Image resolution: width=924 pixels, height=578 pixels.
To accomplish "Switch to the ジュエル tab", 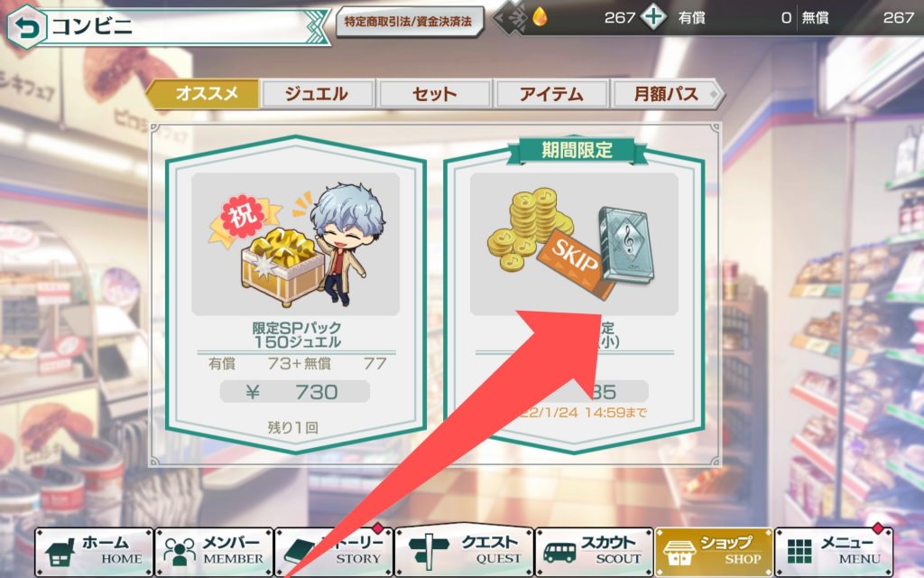I will (x=317, y=94).
